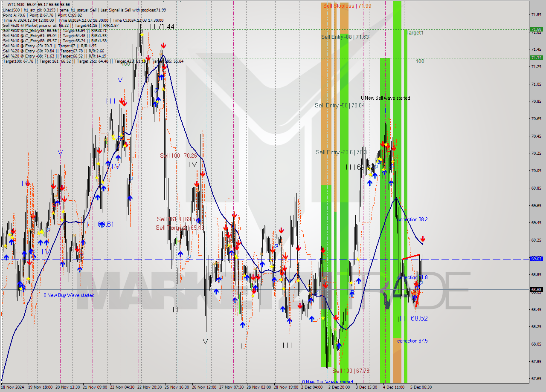546x392 pixels.
Task: Click the '2 Dec 04:00' time label
Action: point(312,387)
